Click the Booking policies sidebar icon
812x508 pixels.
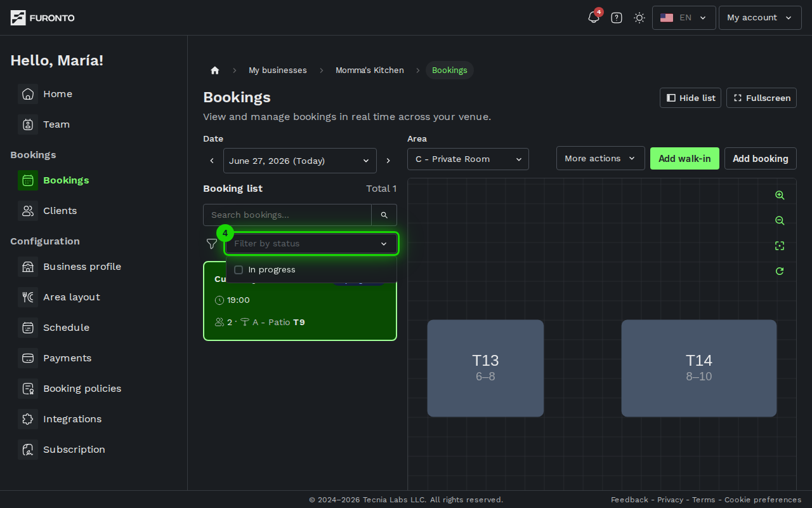28,389
